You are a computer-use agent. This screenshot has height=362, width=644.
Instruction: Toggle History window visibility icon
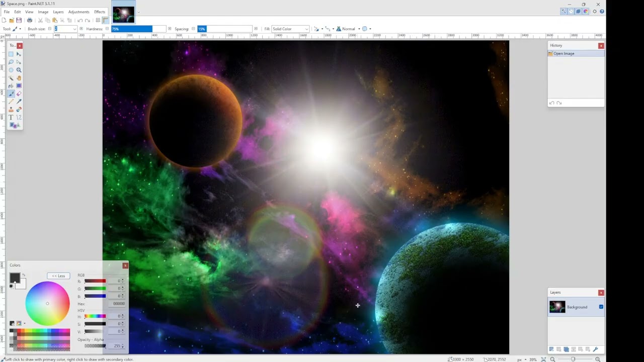[571, 12]
